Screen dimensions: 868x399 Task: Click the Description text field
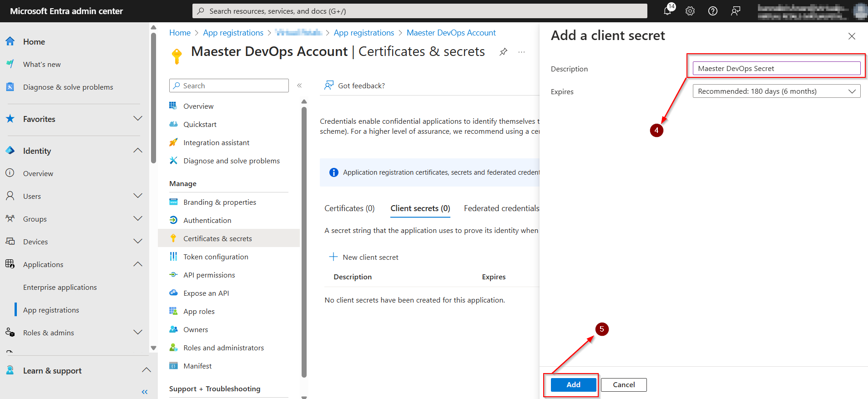tap(776, 68)
